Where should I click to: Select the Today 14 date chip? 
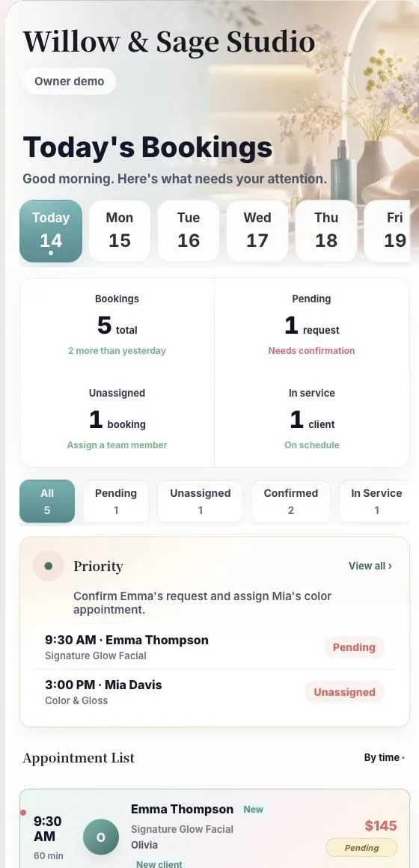click(x=51, y=230)
